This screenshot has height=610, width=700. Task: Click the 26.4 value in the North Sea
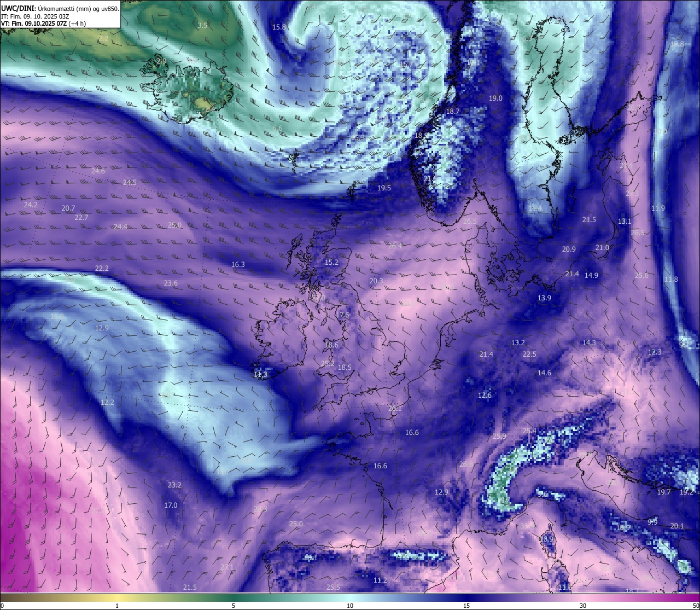pos(395,246)
